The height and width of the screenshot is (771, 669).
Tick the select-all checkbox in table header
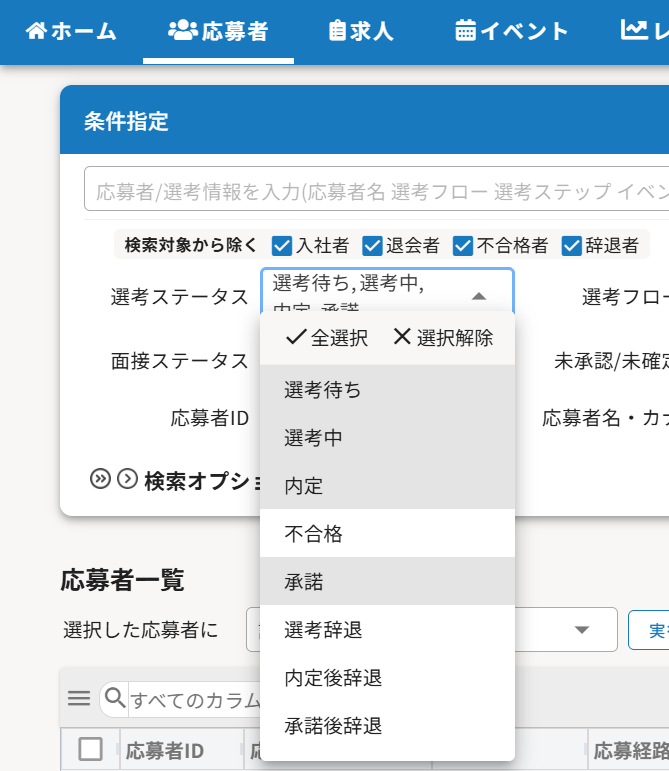[90, 749]
